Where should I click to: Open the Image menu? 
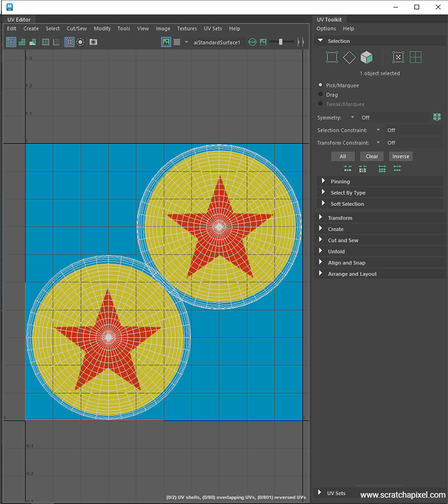pos(163,29)
